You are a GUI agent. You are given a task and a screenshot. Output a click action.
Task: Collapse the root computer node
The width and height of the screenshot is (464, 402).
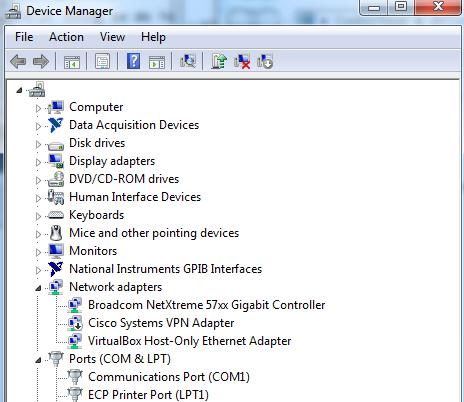pyautogui.click(x=19, y=90)
